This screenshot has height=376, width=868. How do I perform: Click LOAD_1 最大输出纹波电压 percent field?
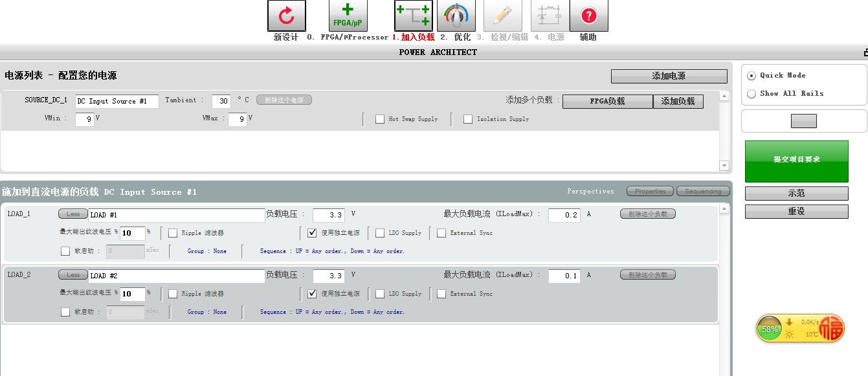(x=133, y=234)
